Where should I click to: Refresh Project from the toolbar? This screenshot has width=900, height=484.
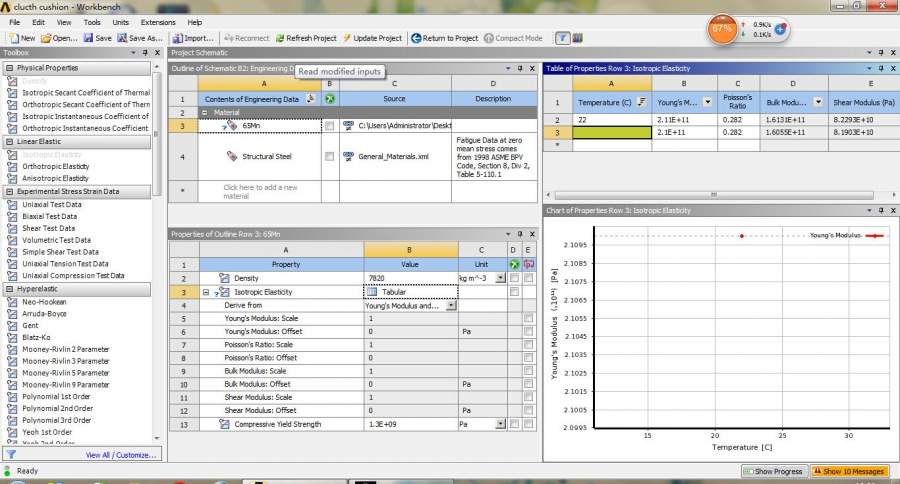tap(306, 38)
